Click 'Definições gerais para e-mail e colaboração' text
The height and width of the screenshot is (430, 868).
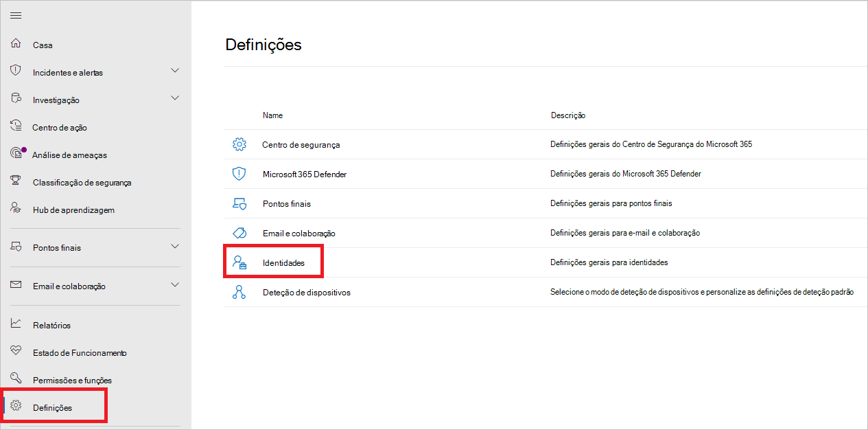pyautogui.click(x=625, y=233)
